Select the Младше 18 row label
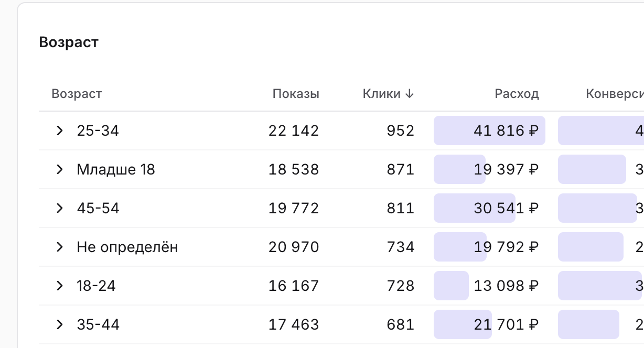 [116, 169]
